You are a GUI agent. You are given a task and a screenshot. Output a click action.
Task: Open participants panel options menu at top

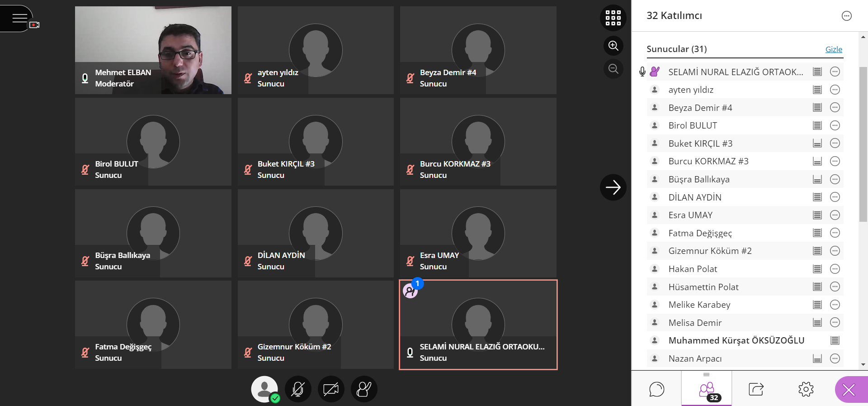pyautogui.click(x=847, y=16)
